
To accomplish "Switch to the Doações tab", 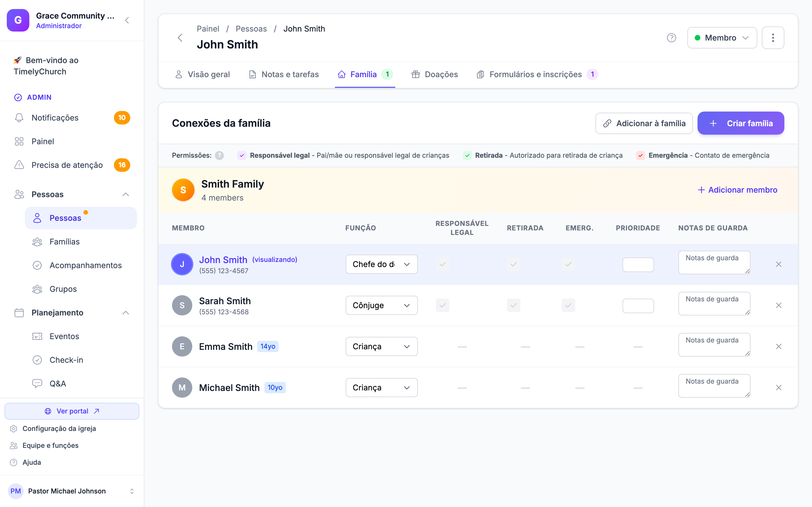I will pos(435,74).
